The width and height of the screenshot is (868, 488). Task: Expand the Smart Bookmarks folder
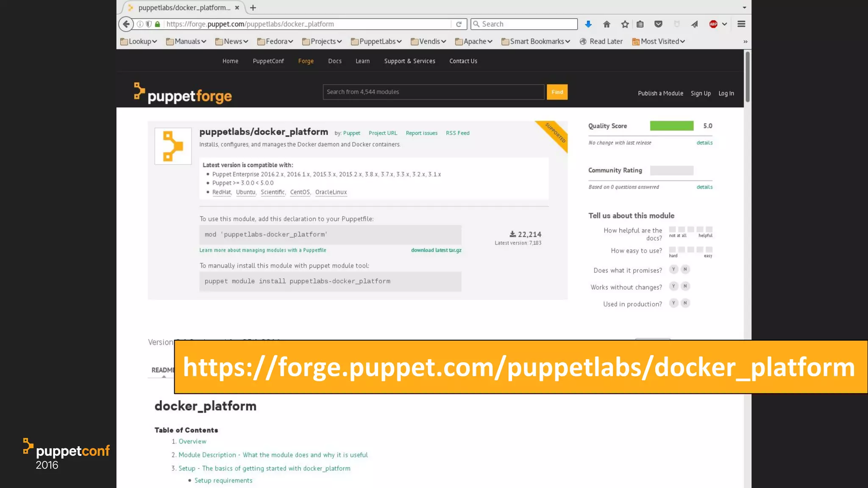[x=536, y=41]
